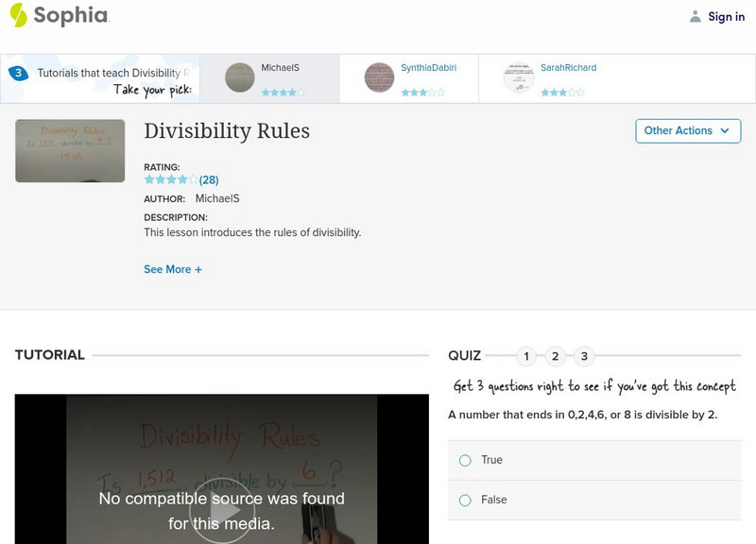Click the Divisibility Rules title heading
Screen dimensions: 756x544
click(227, 131)
